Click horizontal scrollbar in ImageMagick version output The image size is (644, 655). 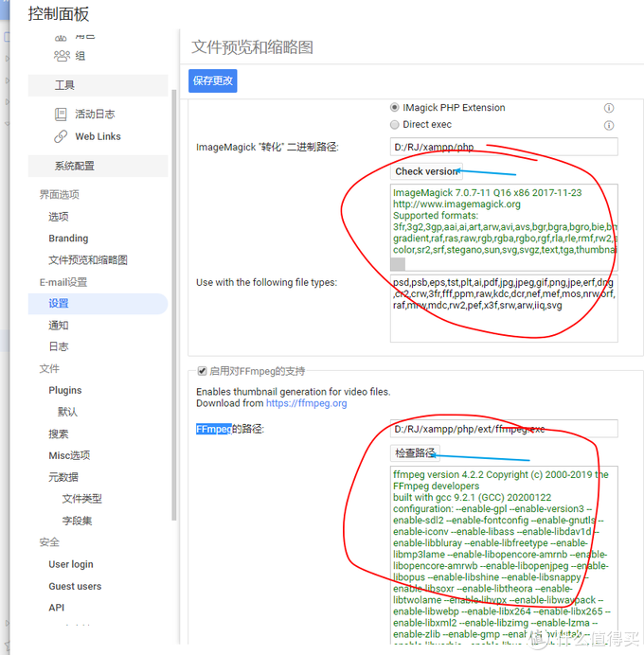(398, 264)
